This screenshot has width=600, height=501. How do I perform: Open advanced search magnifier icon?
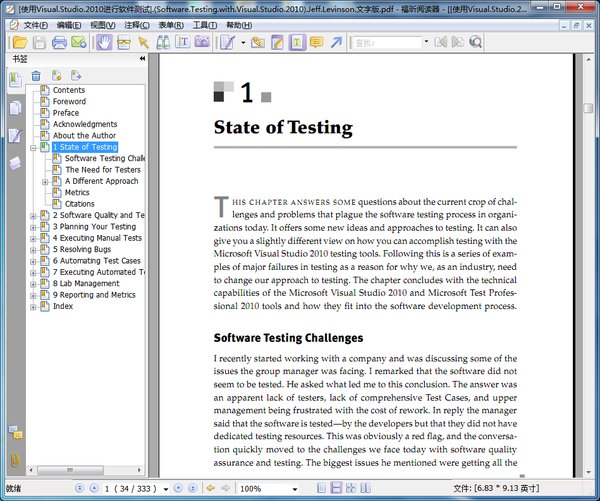tap(475, 42)
